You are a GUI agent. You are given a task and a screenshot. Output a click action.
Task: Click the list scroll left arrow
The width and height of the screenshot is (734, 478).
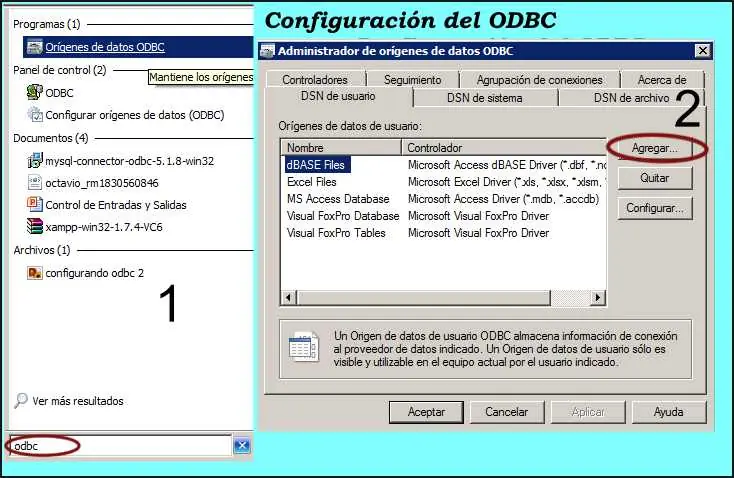(x=289, y=297)
